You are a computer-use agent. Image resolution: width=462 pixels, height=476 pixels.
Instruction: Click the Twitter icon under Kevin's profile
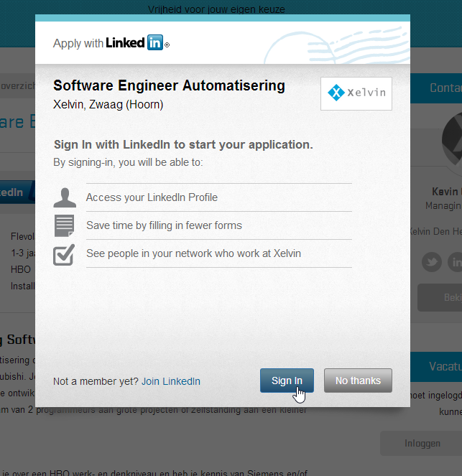pyautogui.click(x=431, y=263)
